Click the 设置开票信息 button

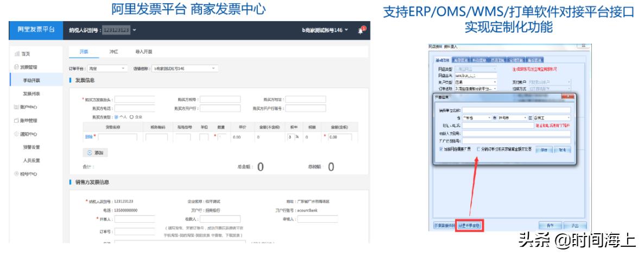470,226
